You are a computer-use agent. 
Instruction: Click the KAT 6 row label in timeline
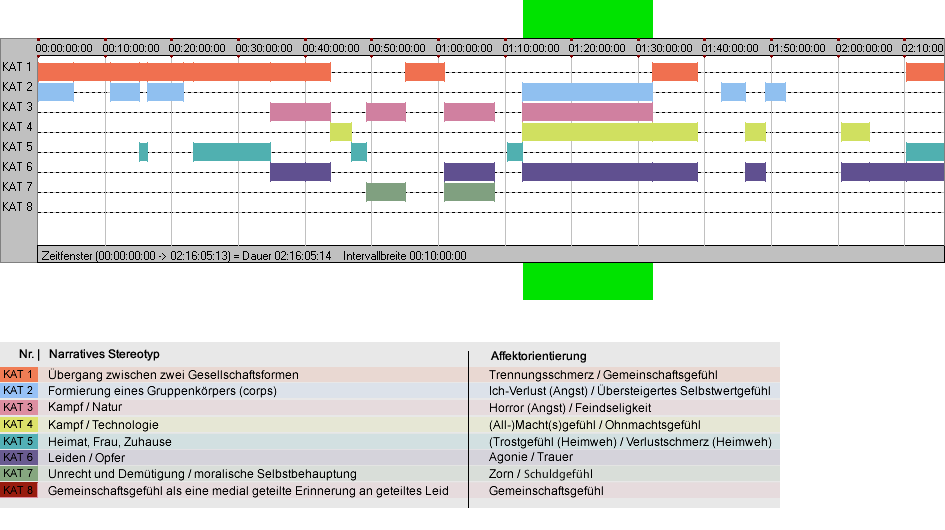pos(17,166)
